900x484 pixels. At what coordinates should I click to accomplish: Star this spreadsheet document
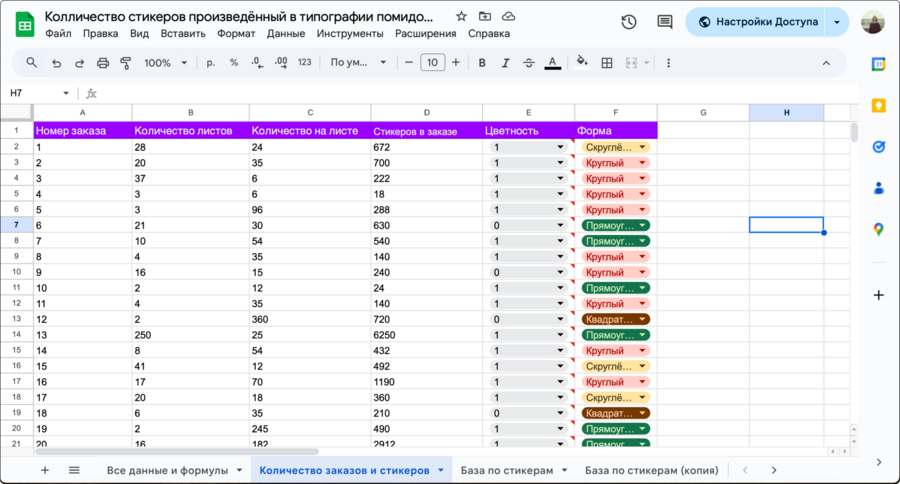pyautogui.click(x=461, y=17)
